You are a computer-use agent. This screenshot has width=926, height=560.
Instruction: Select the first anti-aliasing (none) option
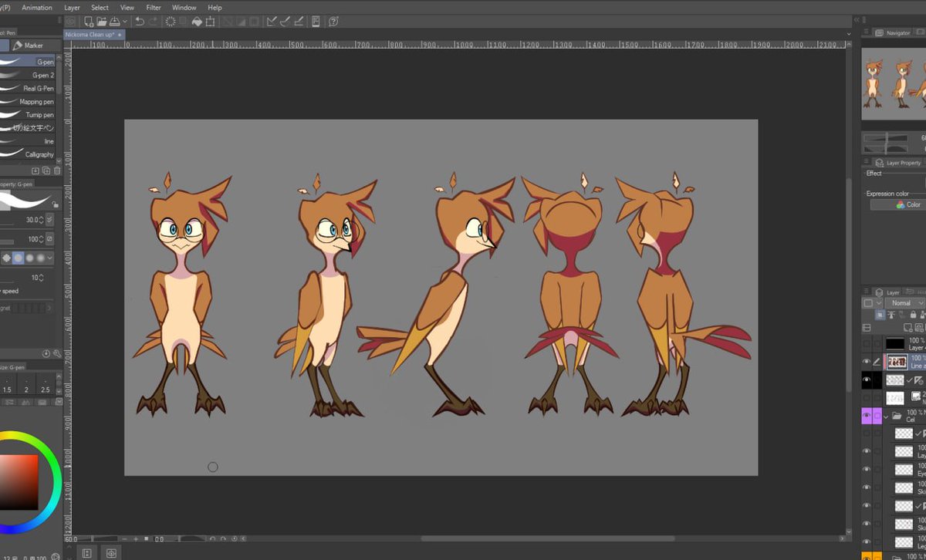[7, 258]
